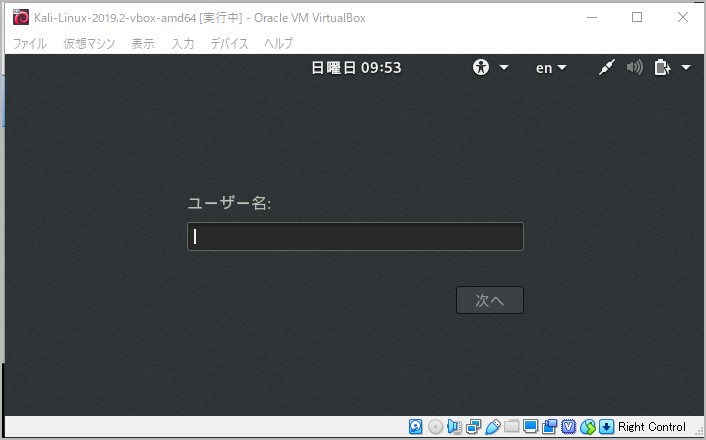This screenshot has height=440, width=706.
Task: Click the volume speaker icon in top bar
Action: coord(634,68)
